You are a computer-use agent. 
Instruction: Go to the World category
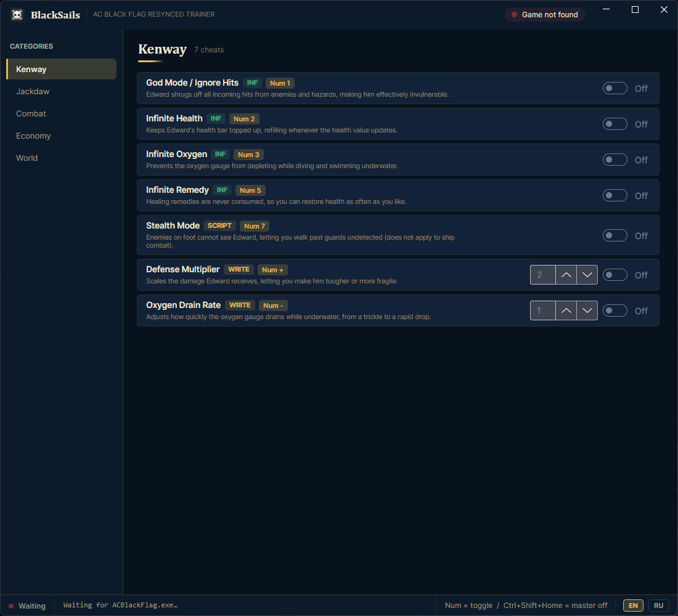[x=62, y=158]
